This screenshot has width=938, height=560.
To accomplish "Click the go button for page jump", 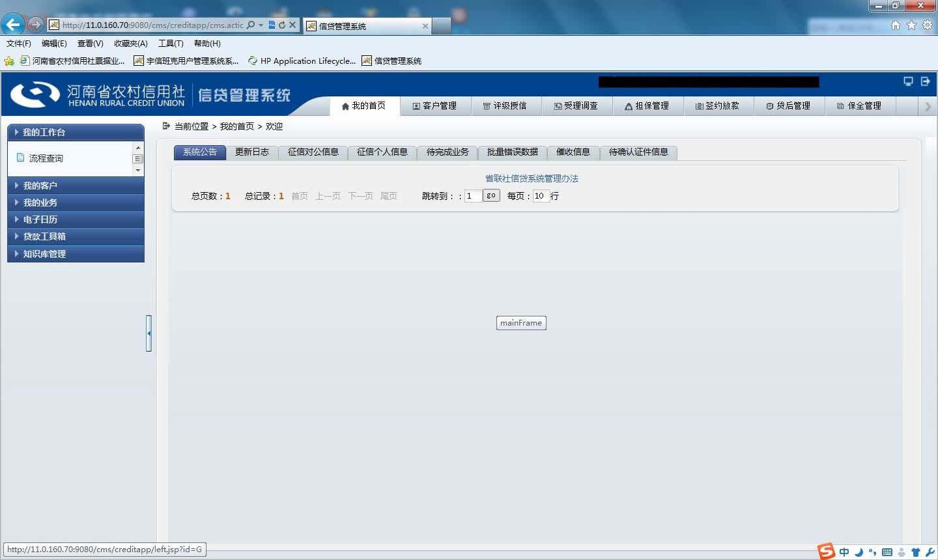I will pos(491,195).
